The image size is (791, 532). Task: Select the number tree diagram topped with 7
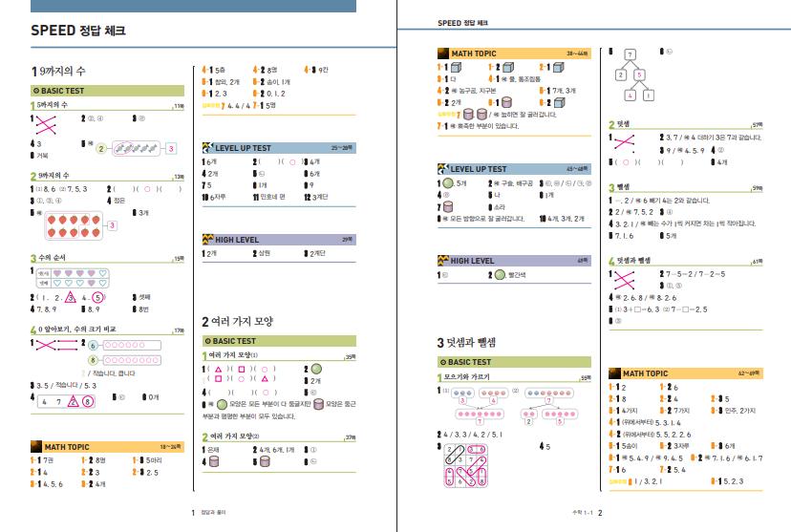click(x=630, y=74)
